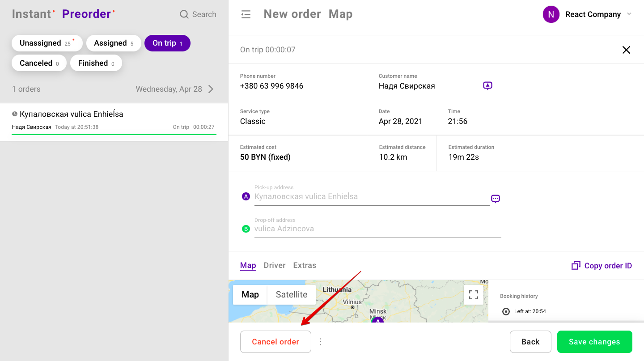Viewport: 644px width, 361px height.
Task: Close the order details panel
Action: pyautogui.click(x=626, y=50)
